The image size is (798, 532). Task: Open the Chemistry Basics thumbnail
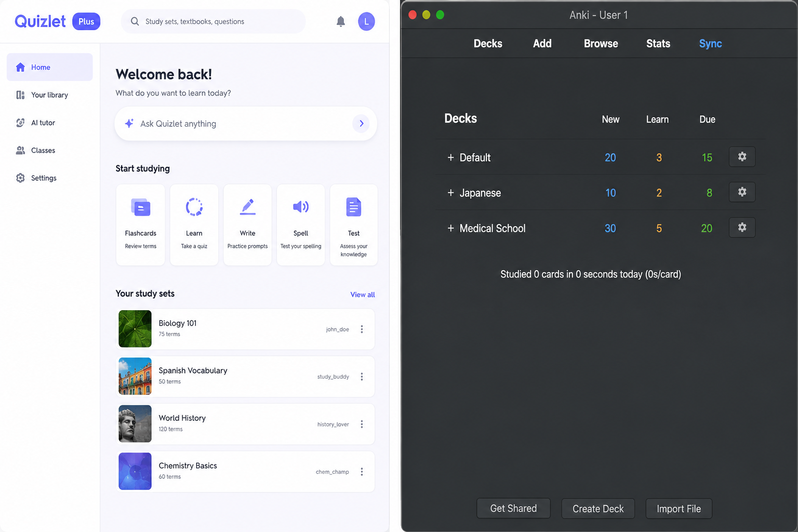point(135,471)
